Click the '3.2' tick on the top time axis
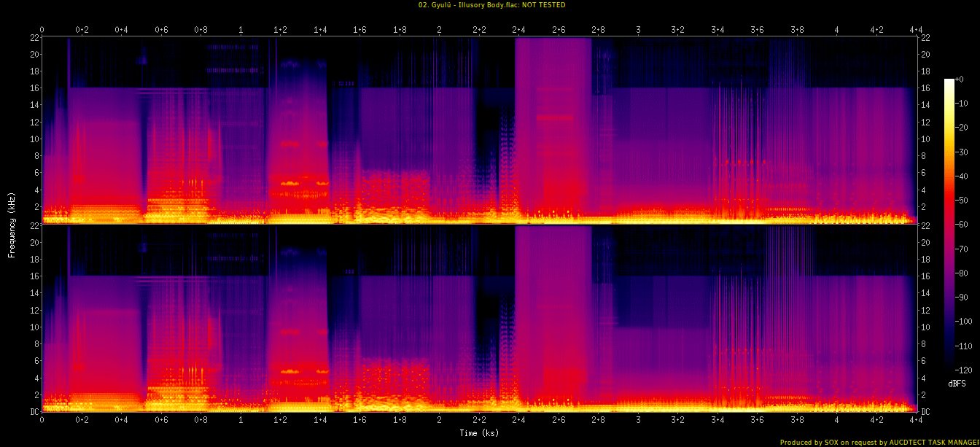This screenshot has width=980, height=447. point(677,30)
